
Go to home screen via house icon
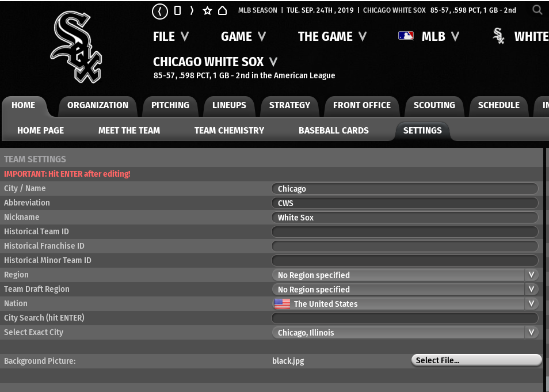pyautogui.click(x=222, y=10)
